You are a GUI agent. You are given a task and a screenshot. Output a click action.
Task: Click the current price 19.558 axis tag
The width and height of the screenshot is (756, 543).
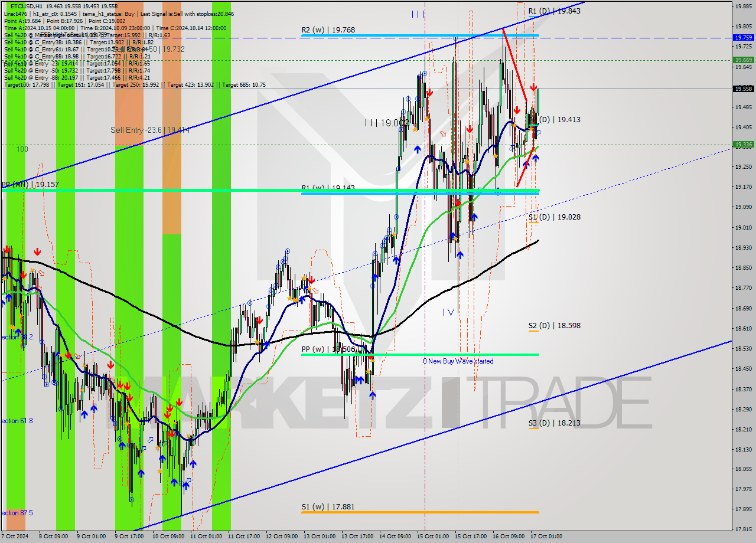tap(743, 89)
